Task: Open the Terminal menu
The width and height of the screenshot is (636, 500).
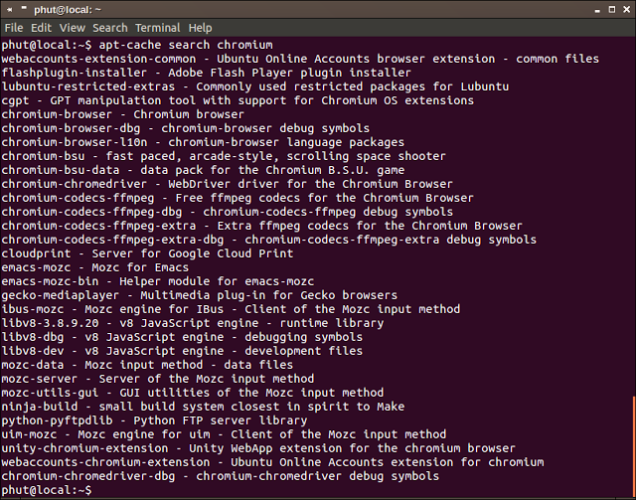Action: click(158, 28)
